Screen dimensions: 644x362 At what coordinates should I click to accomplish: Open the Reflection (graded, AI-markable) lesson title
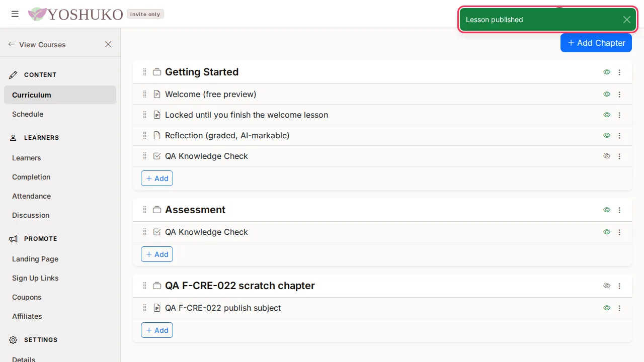[227, 135]
